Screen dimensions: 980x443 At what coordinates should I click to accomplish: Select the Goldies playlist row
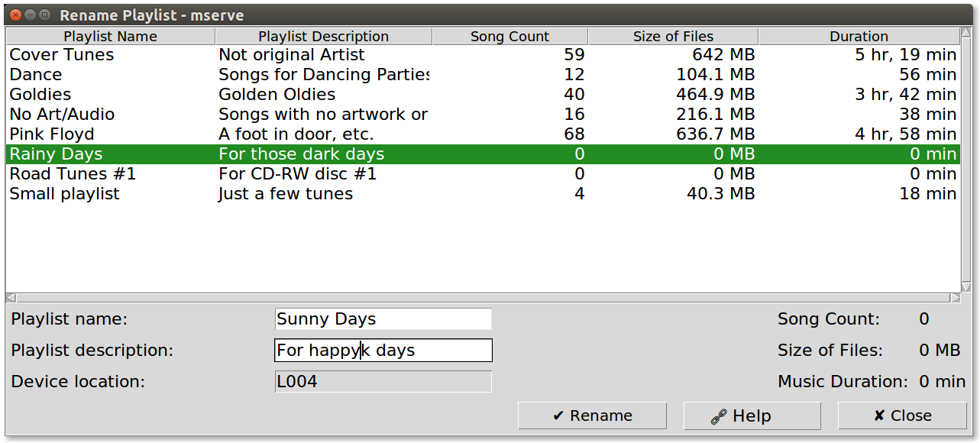483,95
